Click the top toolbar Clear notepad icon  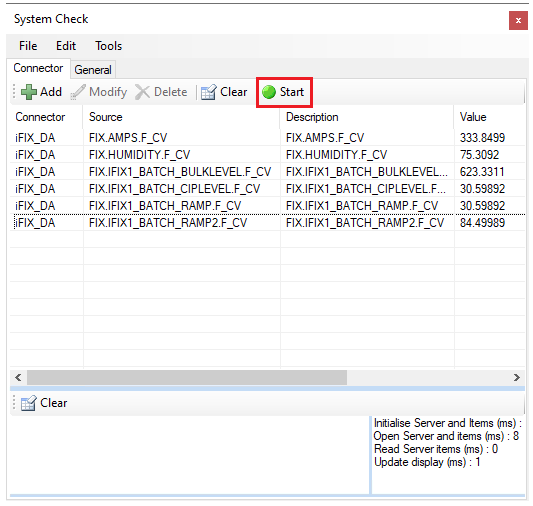click(208, 92)
